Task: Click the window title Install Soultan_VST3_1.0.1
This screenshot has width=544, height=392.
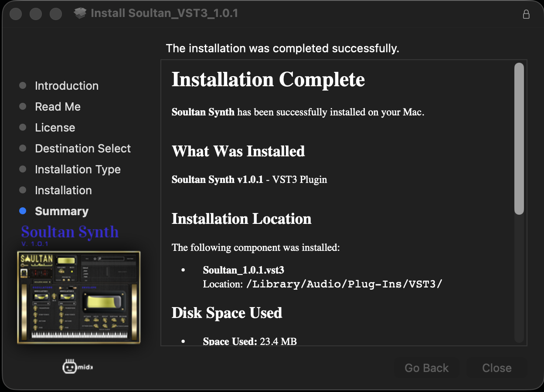Action: pyautogui.click(x=164, y=14)
